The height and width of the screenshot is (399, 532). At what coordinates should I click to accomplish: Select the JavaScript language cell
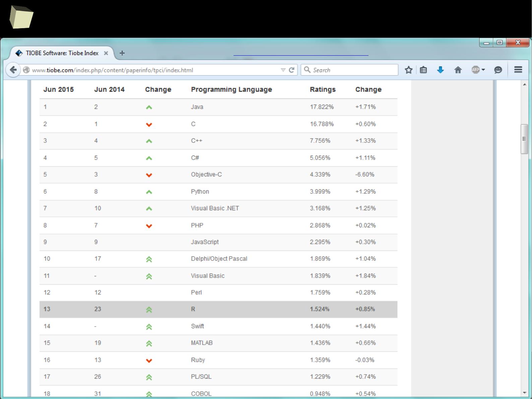(205, 242)
